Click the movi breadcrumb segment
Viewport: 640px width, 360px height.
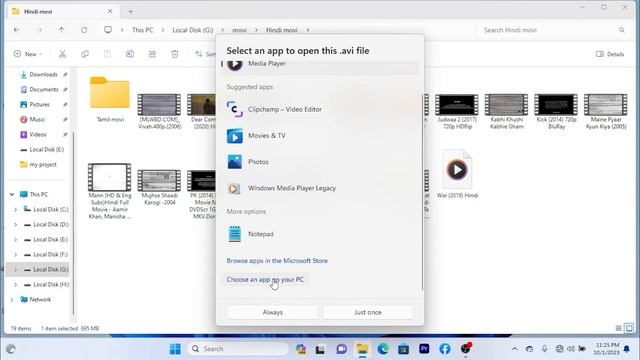[240, 30]
